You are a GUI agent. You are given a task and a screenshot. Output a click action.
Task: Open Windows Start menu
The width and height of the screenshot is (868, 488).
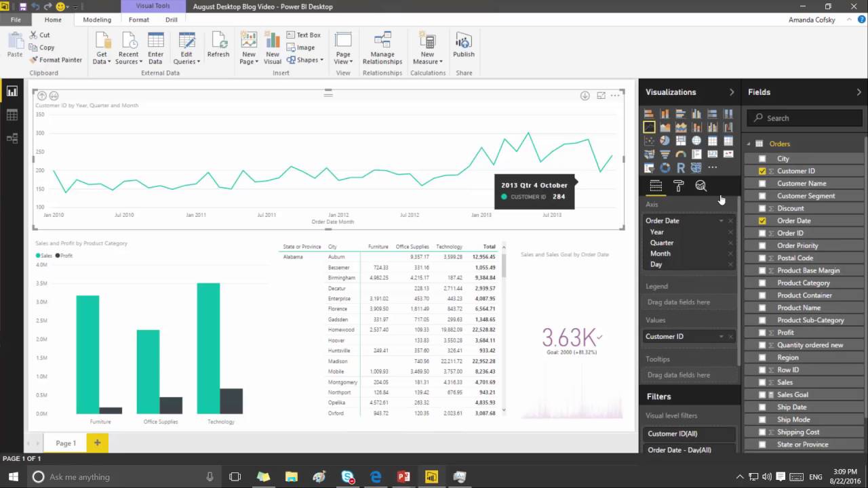tap(13, 476)
